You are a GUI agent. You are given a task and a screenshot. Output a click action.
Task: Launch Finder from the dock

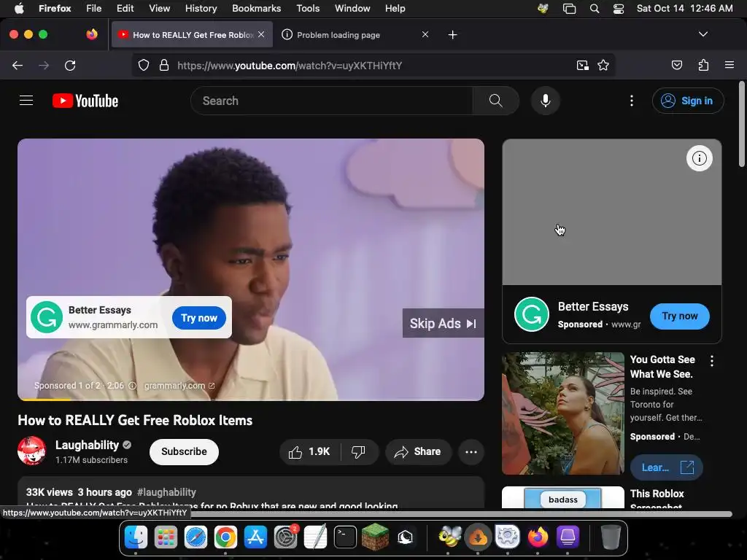tap(136, 537)
